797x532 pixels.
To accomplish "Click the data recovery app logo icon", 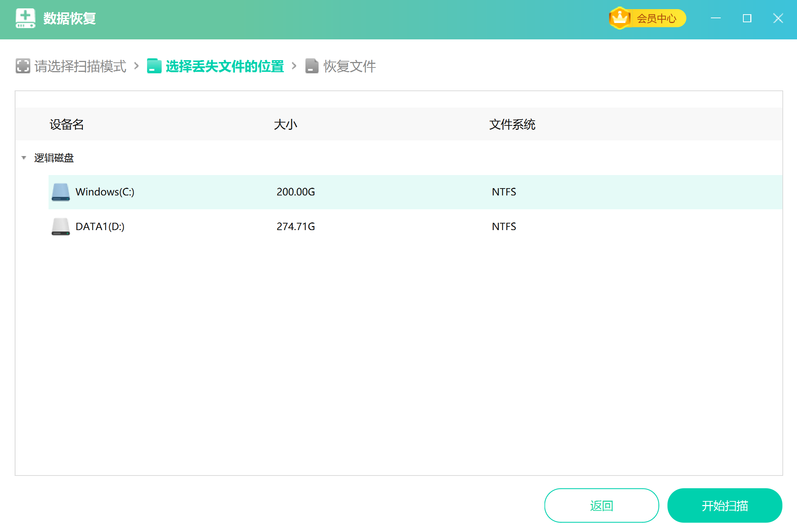I will point(25,18).
